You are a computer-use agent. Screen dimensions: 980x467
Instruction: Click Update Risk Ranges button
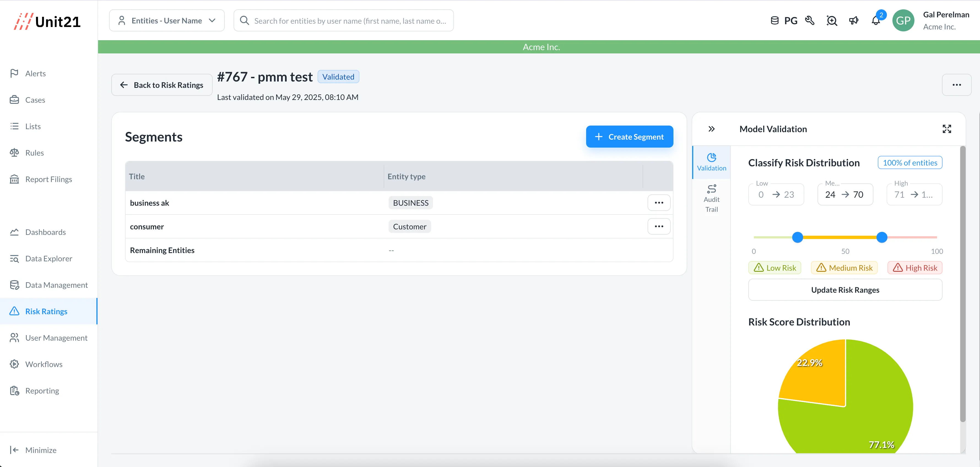point(845,290)
